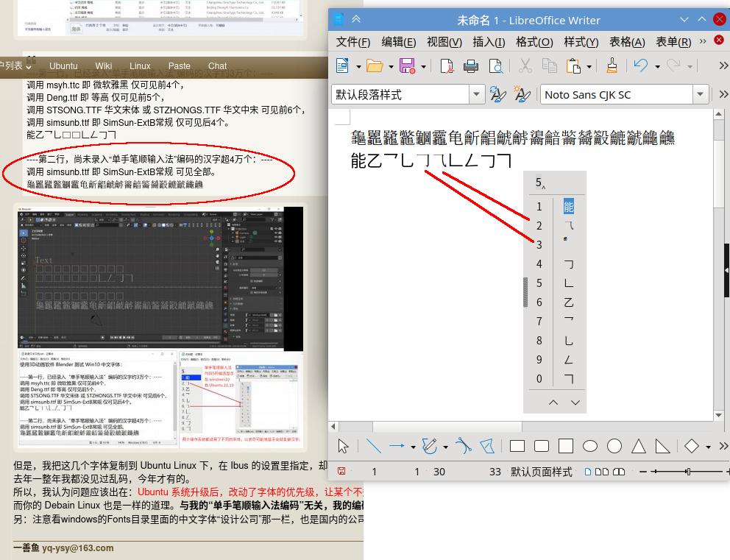
Task: Select the Circle shape tool
Action: [x=614, y=446]
